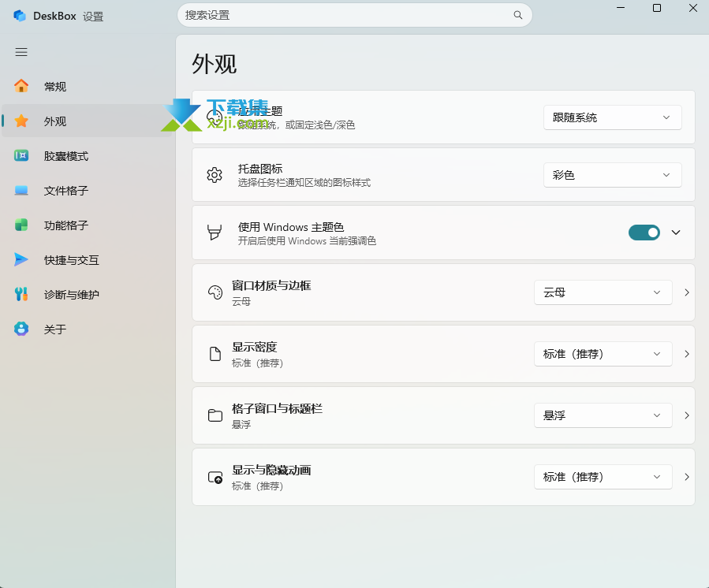
Task: Click the 选择任务栏通知区域的图标样式 description
Action: coord(304,183)
